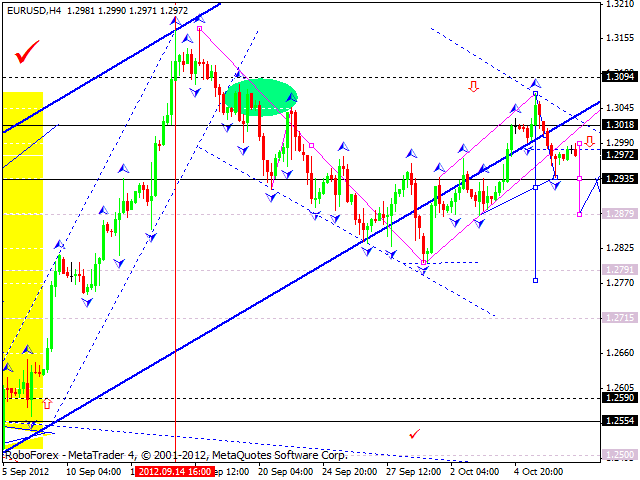Viewport: 640px width, 480px height.
Task: Select the 1.3018 price level label
Action: point(621,125)
